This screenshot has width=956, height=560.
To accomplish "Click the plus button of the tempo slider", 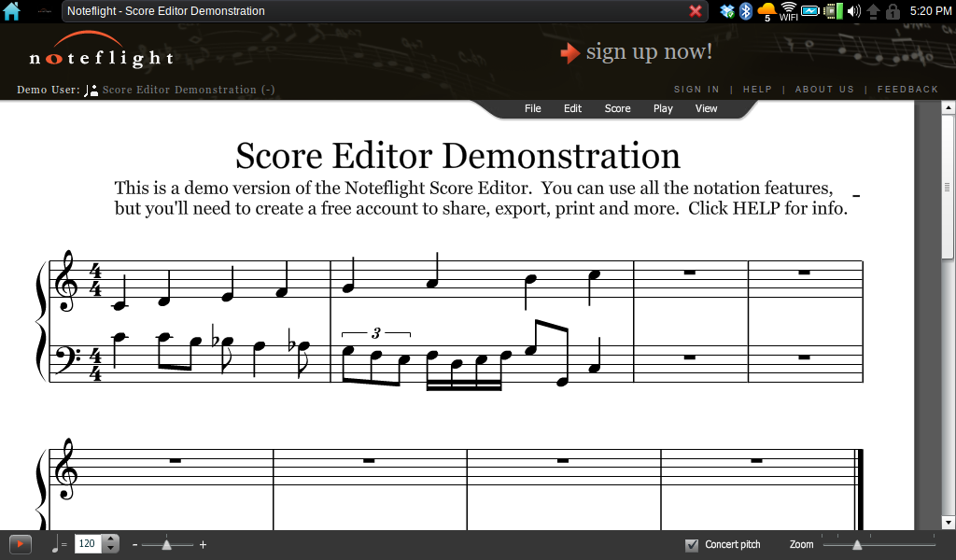I will pos(203,545).
